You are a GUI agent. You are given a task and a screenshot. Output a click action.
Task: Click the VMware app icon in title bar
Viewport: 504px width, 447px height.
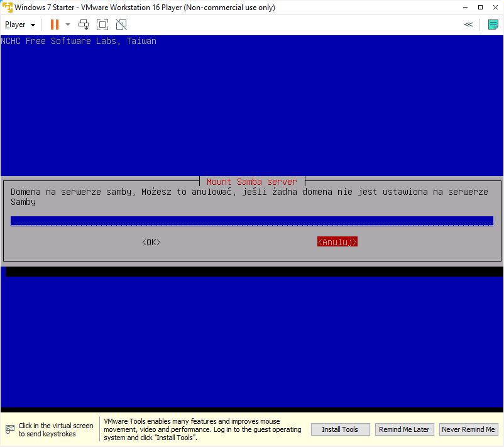click(8, 8)
